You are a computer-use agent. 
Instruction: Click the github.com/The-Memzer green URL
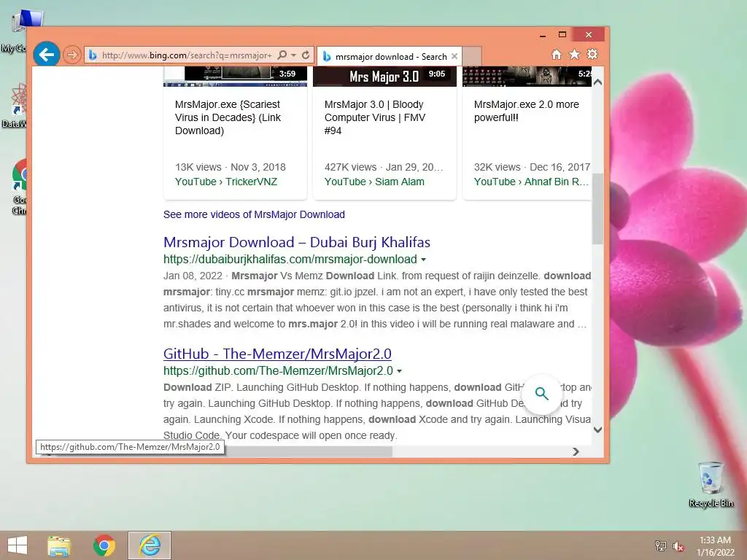click(x=278, y=371)
